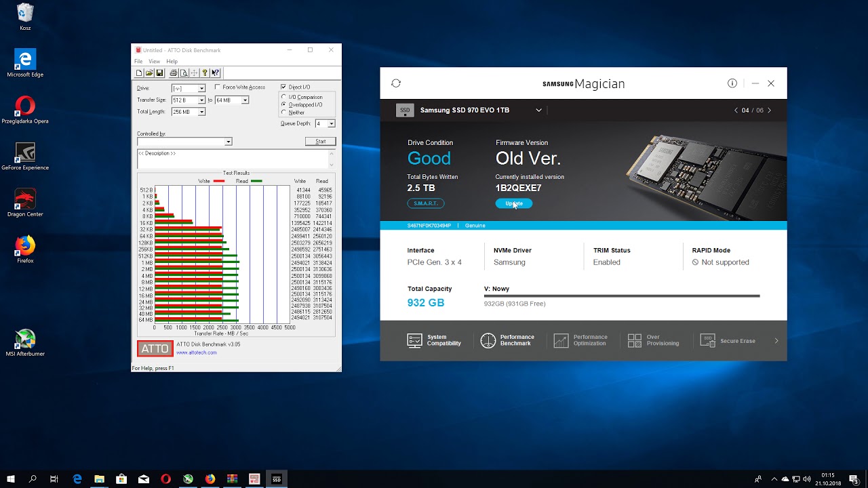Click the New file icon in ATTO toolbar
Image resolution: width=868 pixels, height=488 pixels.
[139, 73]
